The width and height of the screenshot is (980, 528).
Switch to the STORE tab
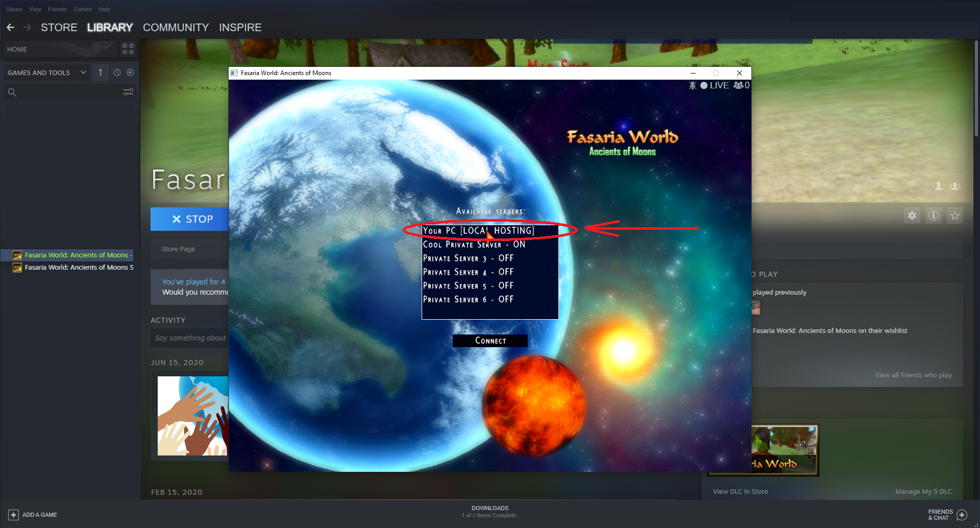coord(59,28)
